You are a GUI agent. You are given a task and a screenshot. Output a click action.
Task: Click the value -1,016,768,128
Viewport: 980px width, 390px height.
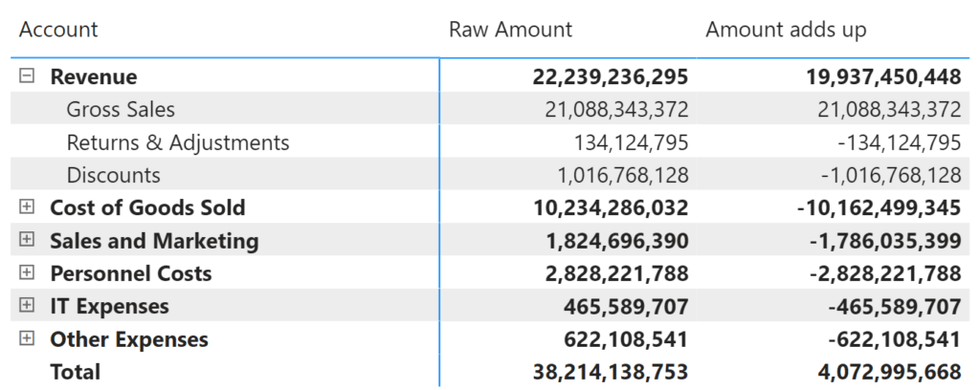pyautogui.click(x=891, y=175)
